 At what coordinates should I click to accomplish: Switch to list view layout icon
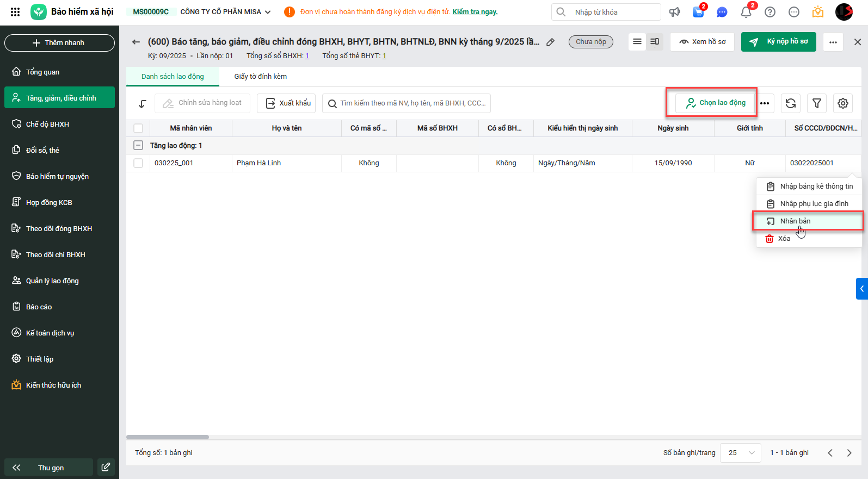(x=637, y=42)
